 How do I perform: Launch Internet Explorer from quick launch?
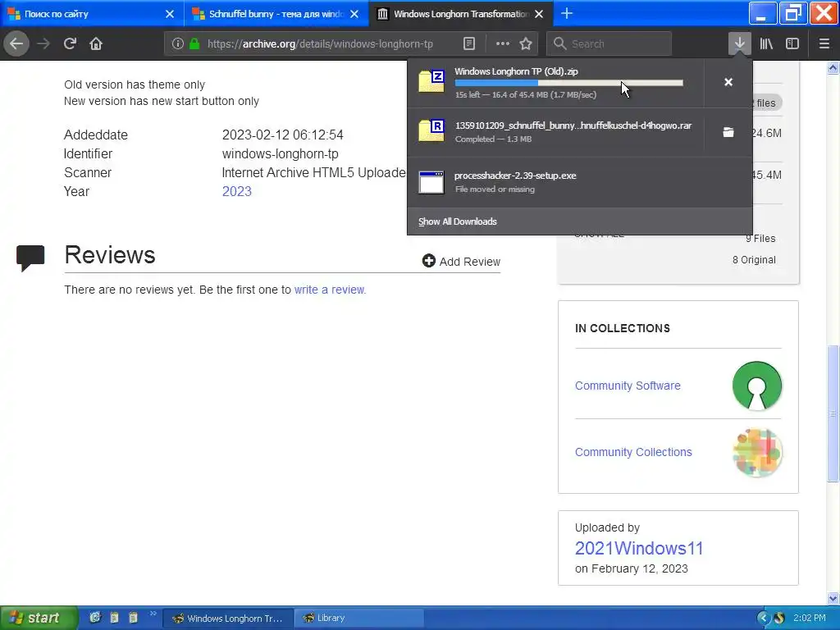(x=95, y=617)
